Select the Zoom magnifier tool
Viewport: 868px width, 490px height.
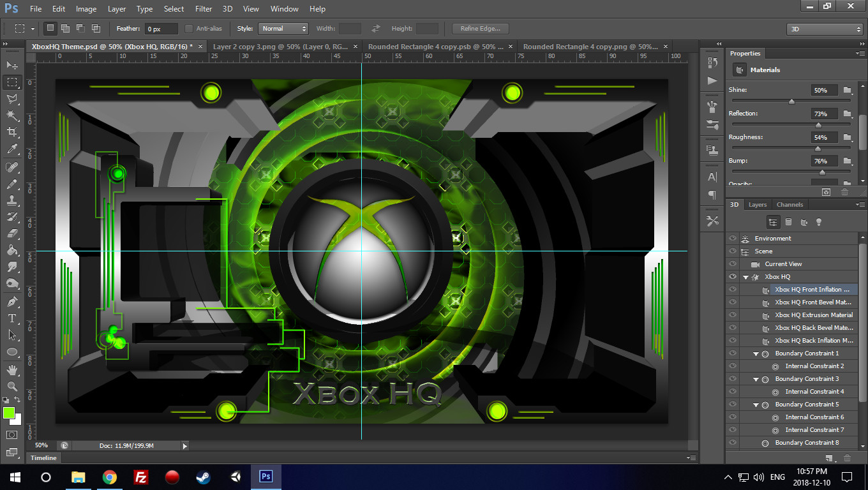pos(12,387)
